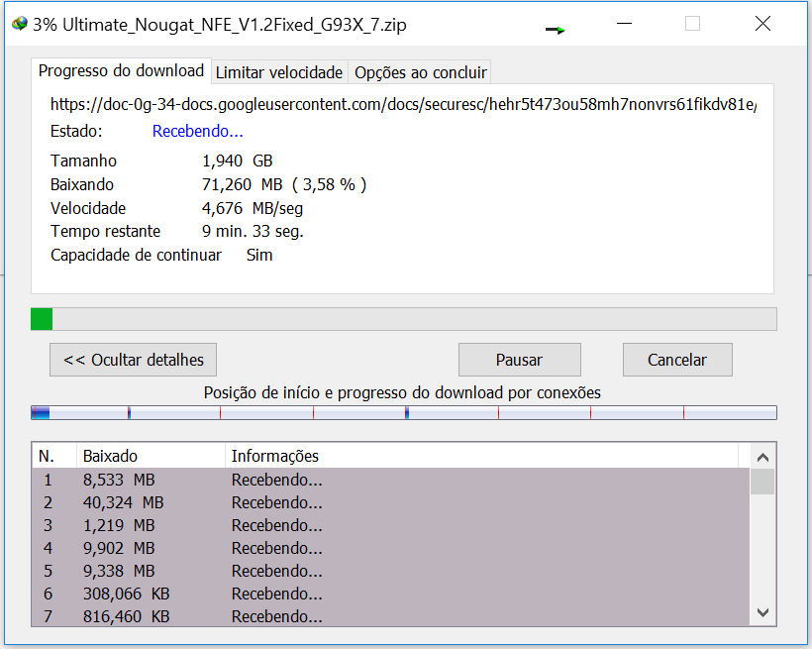Click the window title Ultimate_Nougat zip filename
Image resolution: width=812 pixels, height=649 pixels.
(235, 25)
